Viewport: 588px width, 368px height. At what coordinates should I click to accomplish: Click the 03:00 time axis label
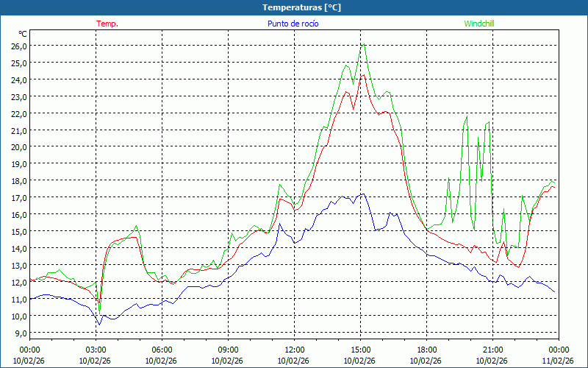pyautogui.click(x=96, y=350)
